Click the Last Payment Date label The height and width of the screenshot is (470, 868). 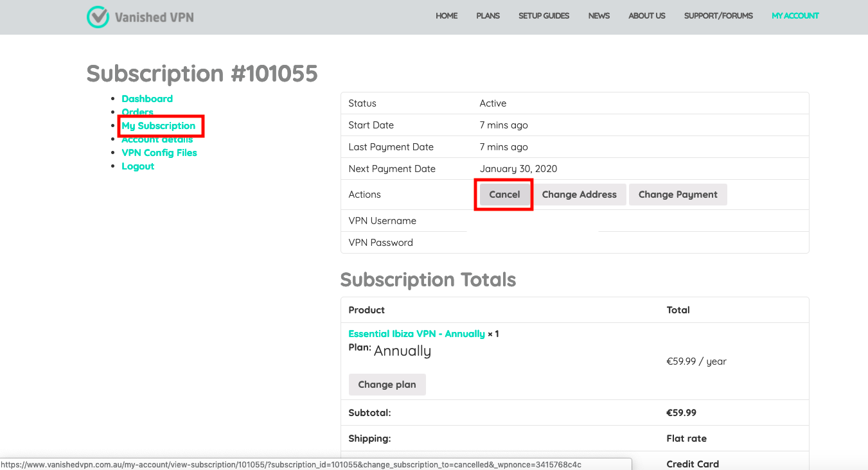[x=391, y=147]
